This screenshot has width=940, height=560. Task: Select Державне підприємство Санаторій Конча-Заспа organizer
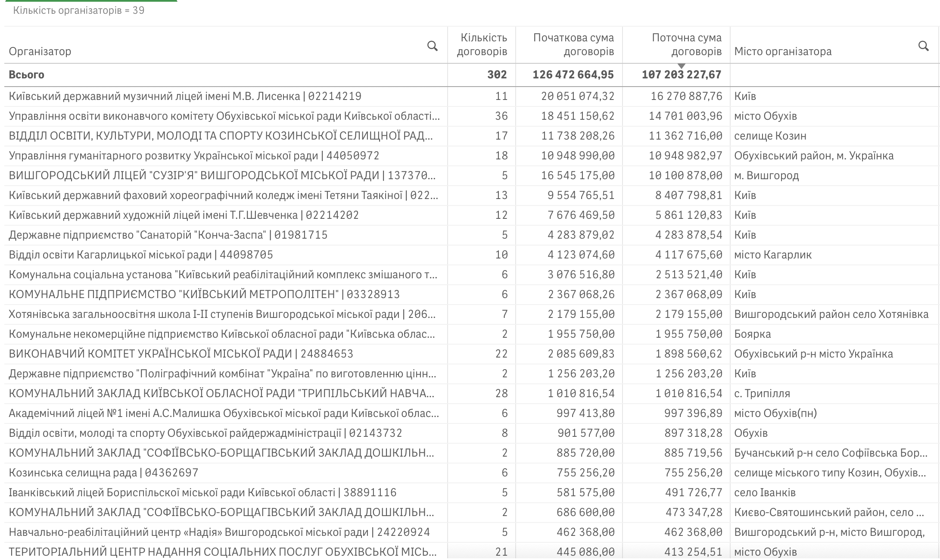[x=168, y=235]
